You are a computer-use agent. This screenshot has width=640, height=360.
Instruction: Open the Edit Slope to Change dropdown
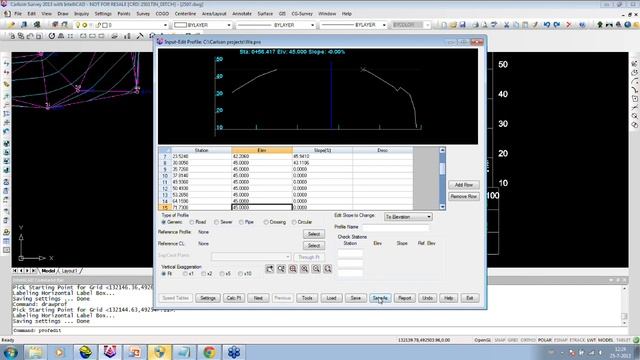coord(408,217)
